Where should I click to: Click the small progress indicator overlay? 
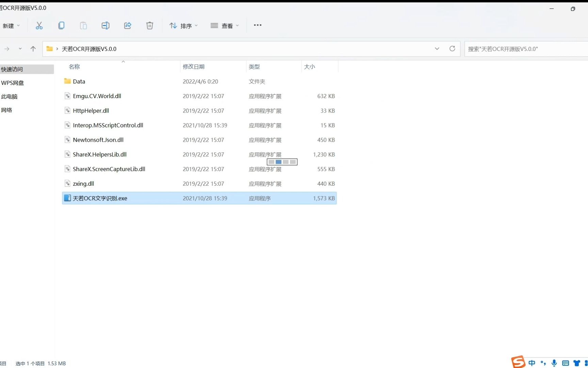pyautogui.click(x=282, y=162)
